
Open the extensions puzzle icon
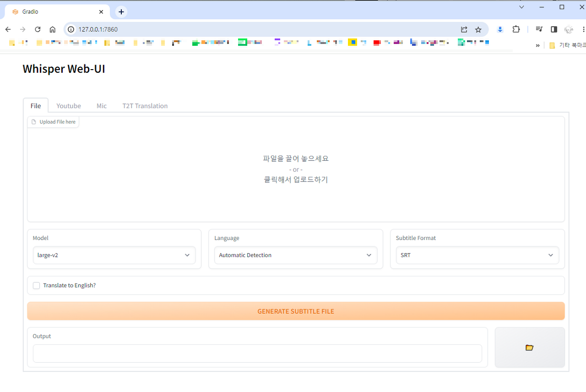click(x=516, y=29)
